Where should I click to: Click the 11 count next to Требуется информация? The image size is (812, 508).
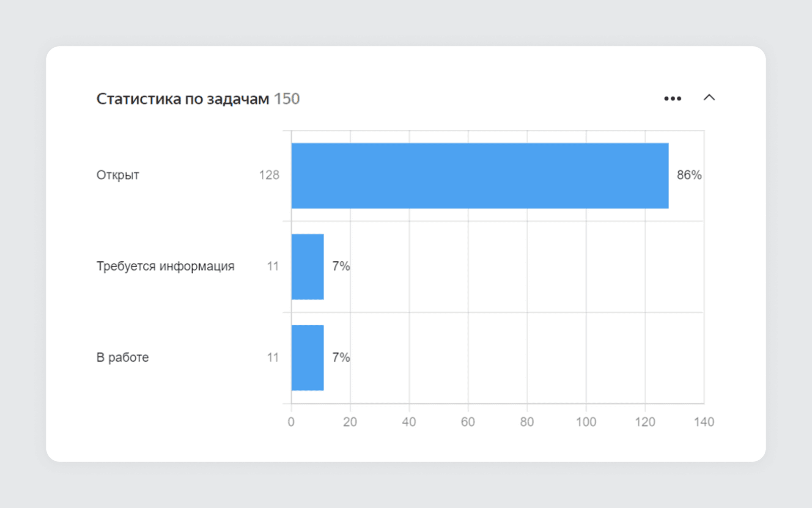273,266
